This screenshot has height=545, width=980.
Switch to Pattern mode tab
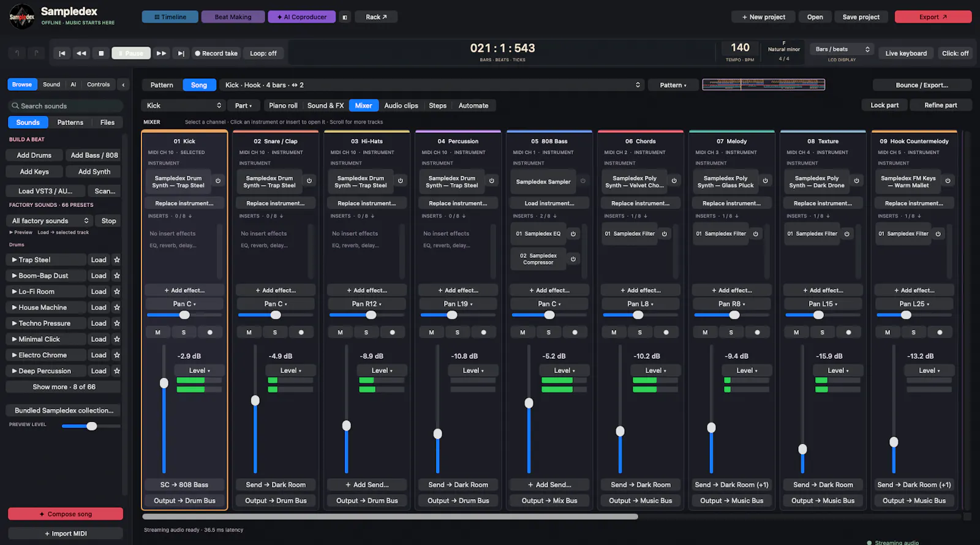[x=162, y=85]
